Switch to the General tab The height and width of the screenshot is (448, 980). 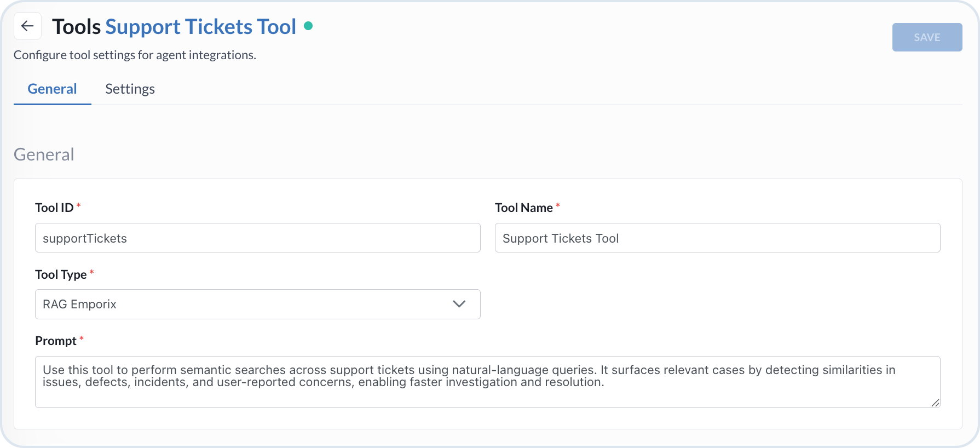click(53, 89)
